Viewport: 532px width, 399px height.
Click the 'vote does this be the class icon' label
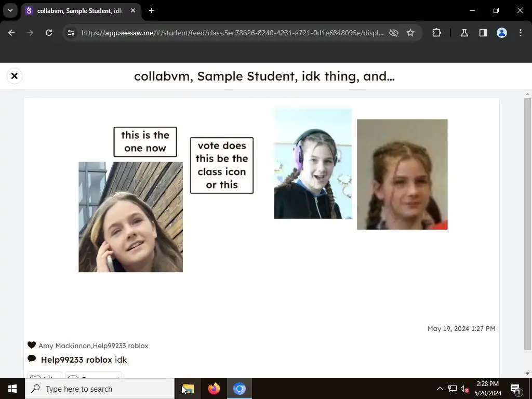pyautogui.click(x=222, y=165)
